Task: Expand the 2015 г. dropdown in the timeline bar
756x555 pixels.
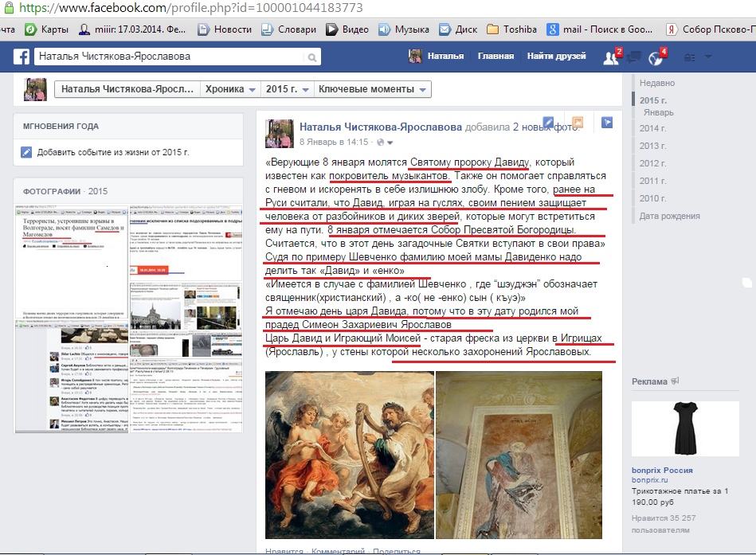Action: point(288,89)
